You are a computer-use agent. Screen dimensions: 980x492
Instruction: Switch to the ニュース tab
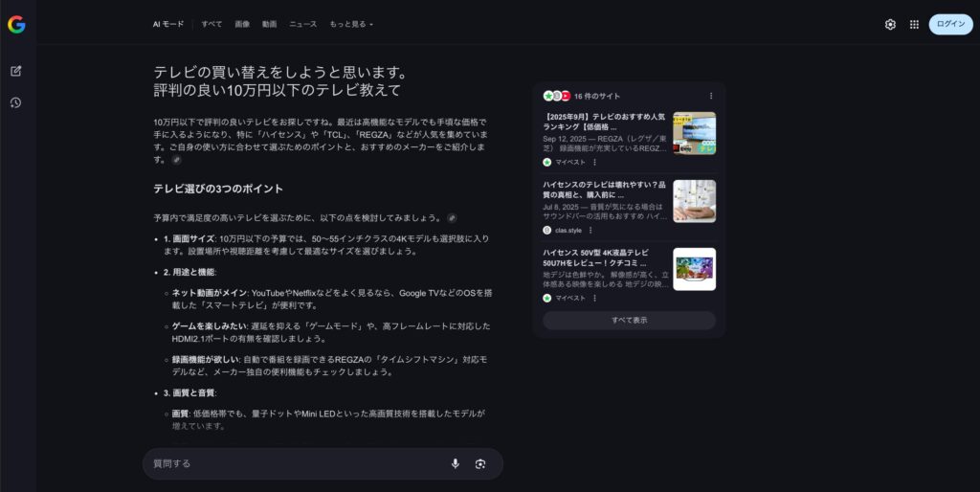click(x=302, y=24)
